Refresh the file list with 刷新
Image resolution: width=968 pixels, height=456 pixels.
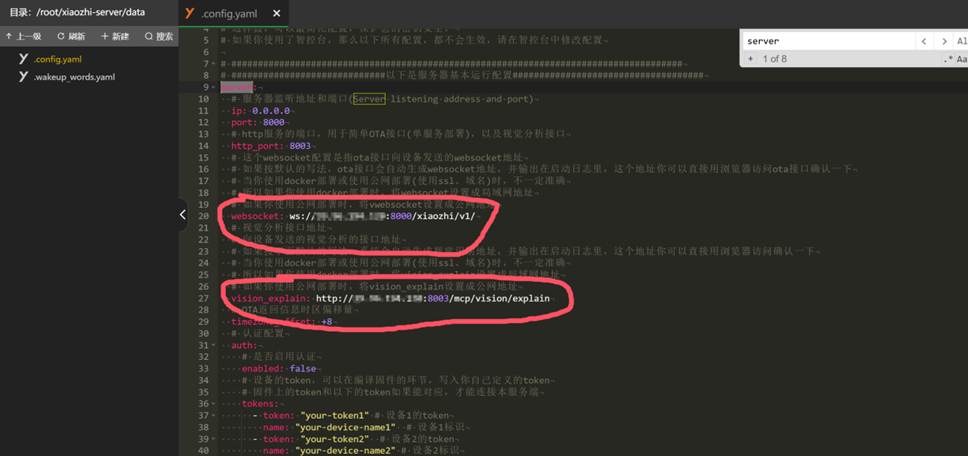click(70, 36)
